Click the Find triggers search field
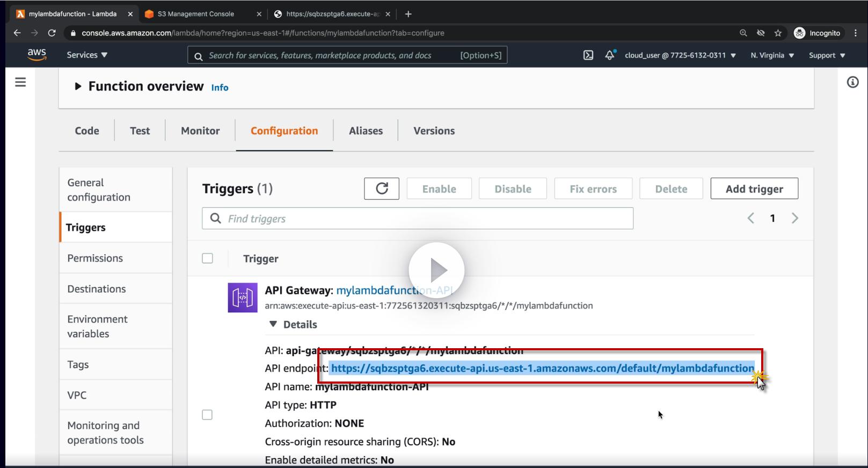The height and width of the screenshot is (468, 868). [418, 218]
